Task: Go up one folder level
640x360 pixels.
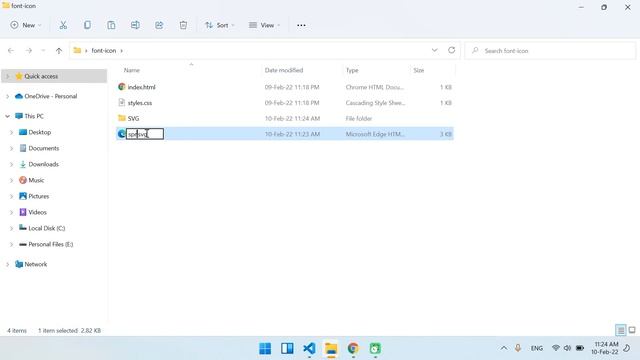Action: pos(59,51)
